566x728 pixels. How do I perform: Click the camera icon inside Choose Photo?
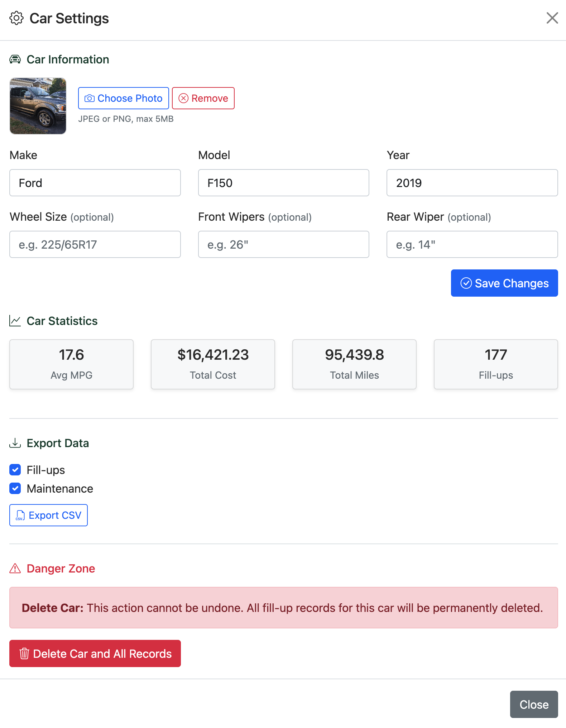(90, 98)
